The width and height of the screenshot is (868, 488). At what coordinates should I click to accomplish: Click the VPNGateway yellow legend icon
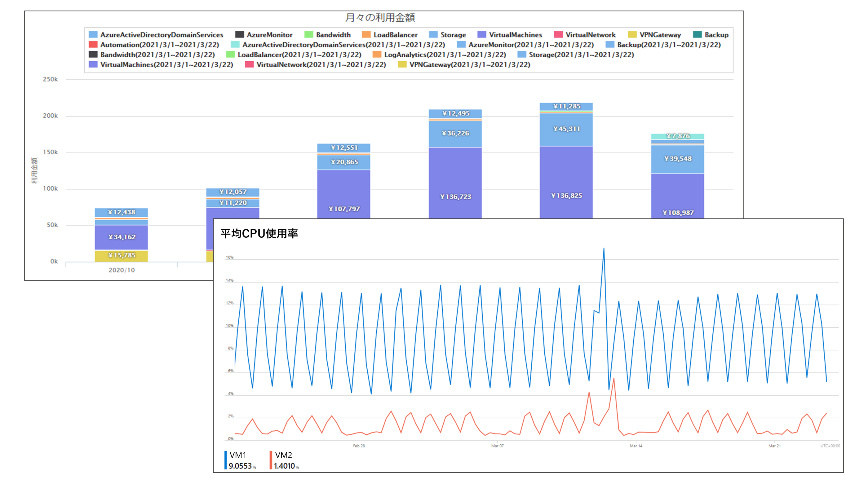tap(632, 35)
